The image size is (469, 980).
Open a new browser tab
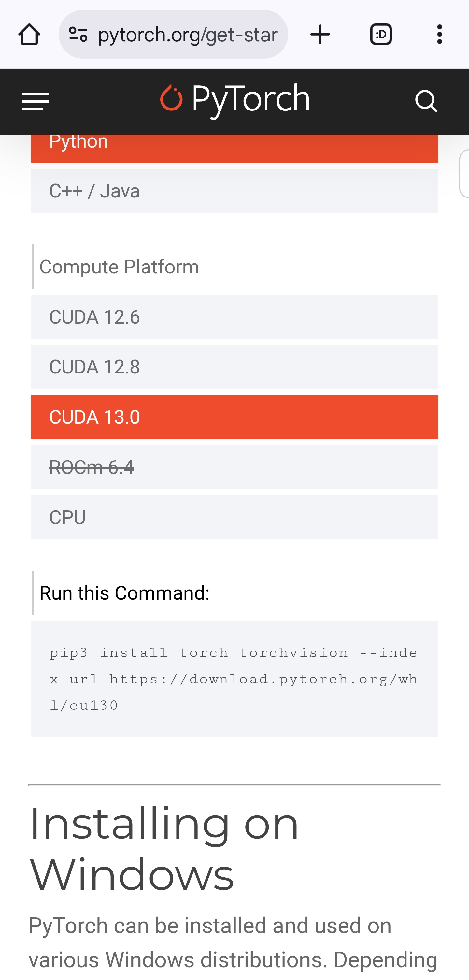[x=320, y=35]
